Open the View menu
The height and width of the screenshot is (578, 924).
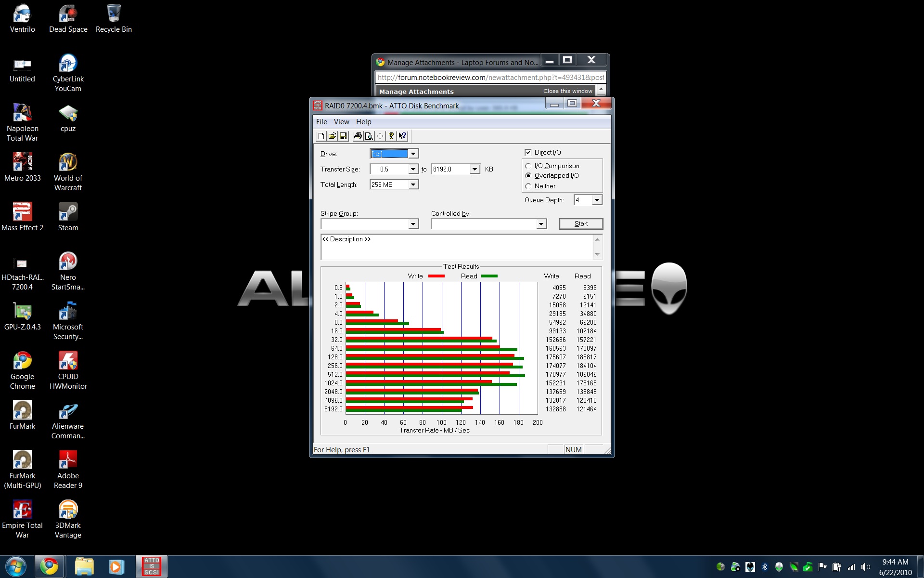[x=342, y=122]
